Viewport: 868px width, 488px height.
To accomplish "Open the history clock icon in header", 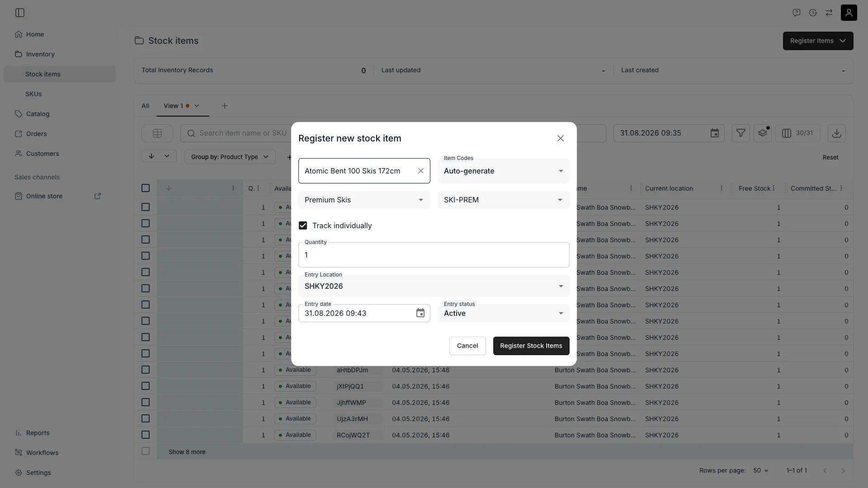I will 813,13.
